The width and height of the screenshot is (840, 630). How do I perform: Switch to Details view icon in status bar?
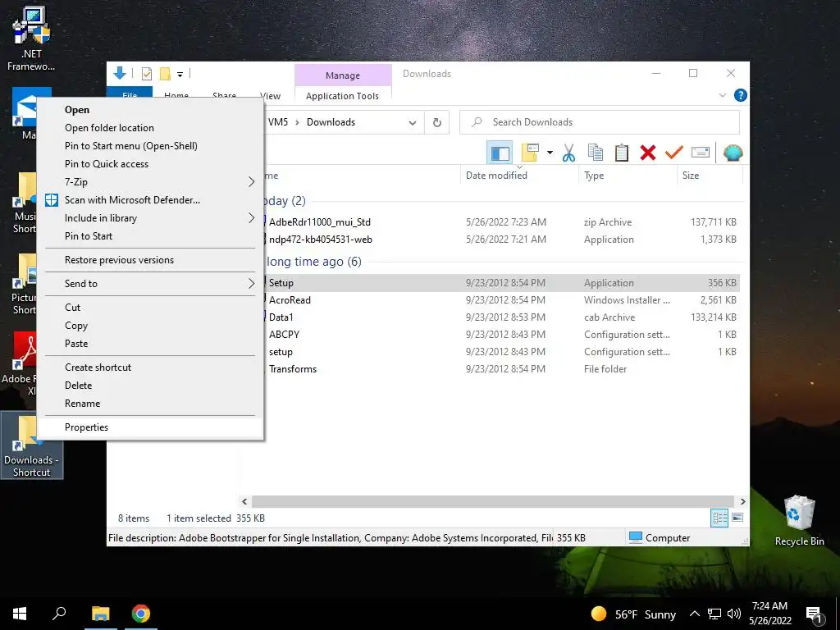(x=719, y=518)
